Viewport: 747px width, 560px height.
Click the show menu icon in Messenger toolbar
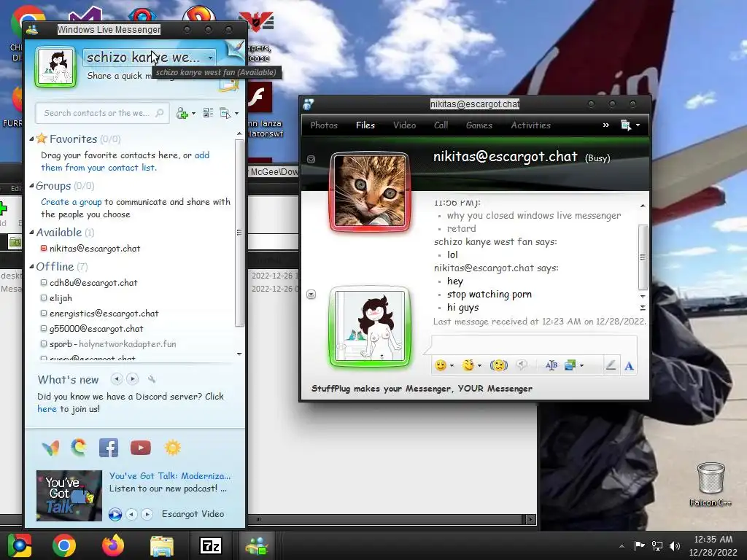(225, 113)
